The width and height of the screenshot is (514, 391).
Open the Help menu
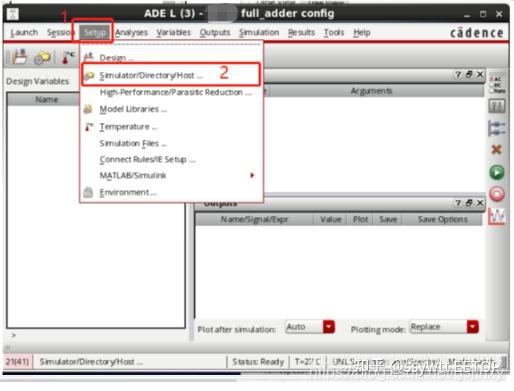click(362, 33)
